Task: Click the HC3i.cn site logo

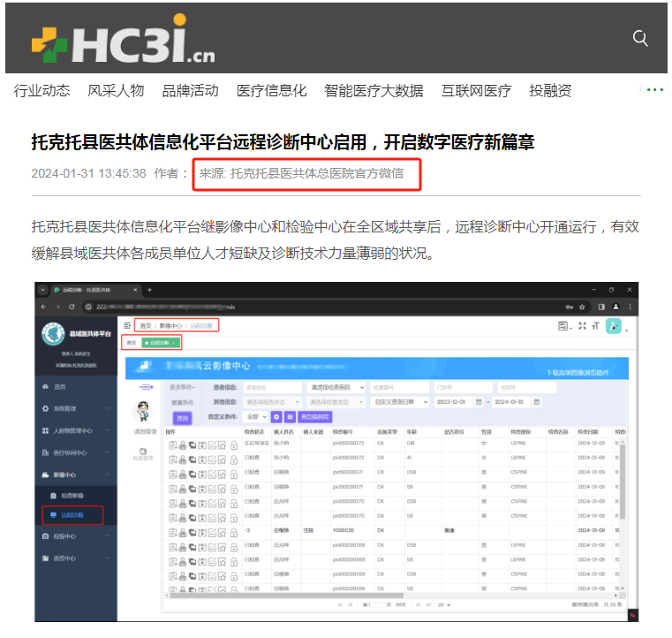Action: 124,39
